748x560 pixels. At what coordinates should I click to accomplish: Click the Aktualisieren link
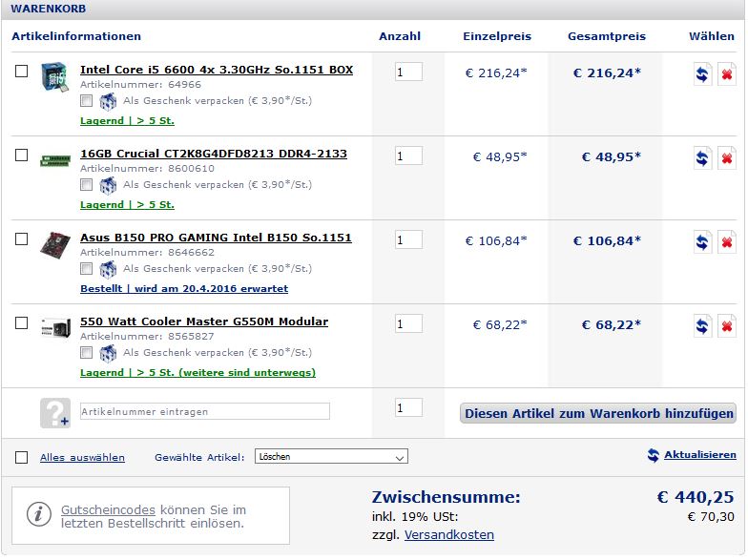pyautogui.click(x=699, y=455)
